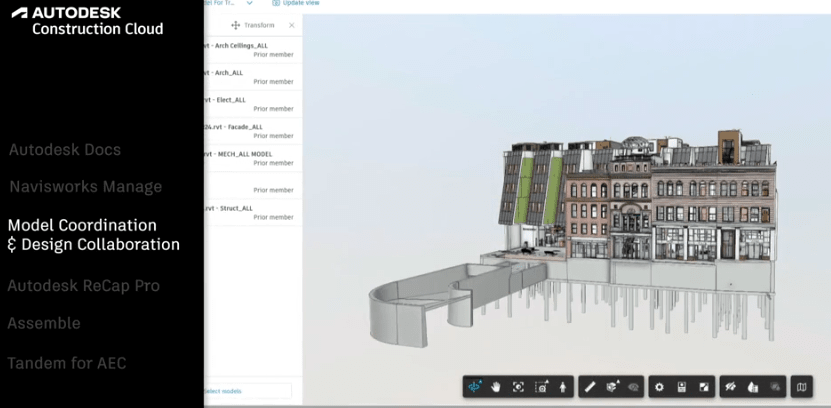Activate the Orbit tool
Screen dimensions: 831x408
pyautogui.click(x=474, y=387)
